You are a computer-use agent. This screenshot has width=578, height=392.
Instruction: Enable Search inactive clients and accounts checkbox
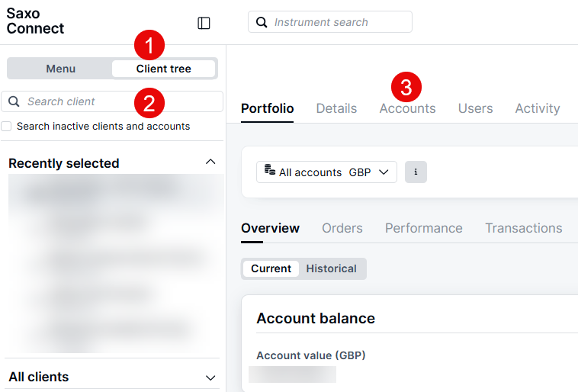[6, 126]
